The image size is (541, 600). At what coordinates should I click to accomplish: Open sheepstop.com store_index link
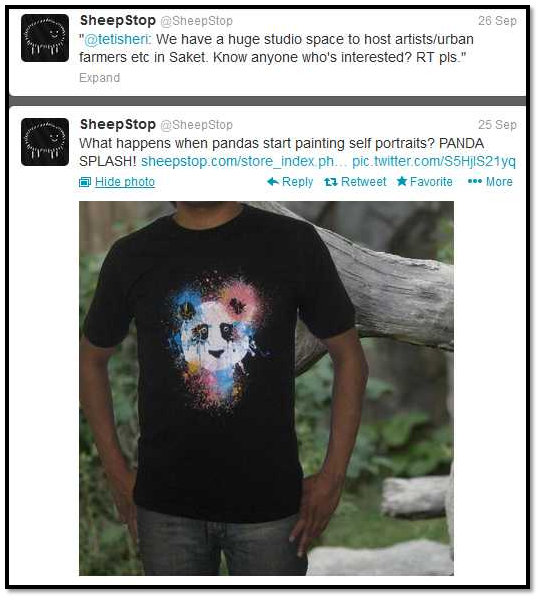click(244, 161)
